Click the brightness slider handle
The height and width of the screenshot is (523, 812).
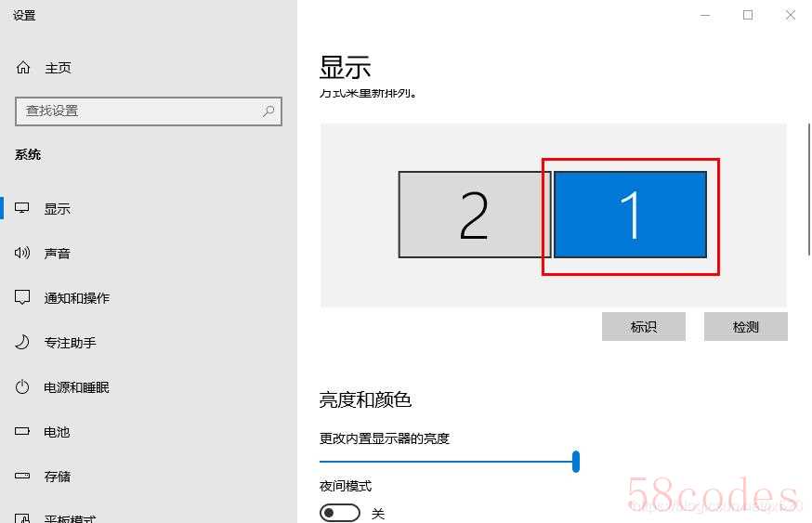[576, 462]
